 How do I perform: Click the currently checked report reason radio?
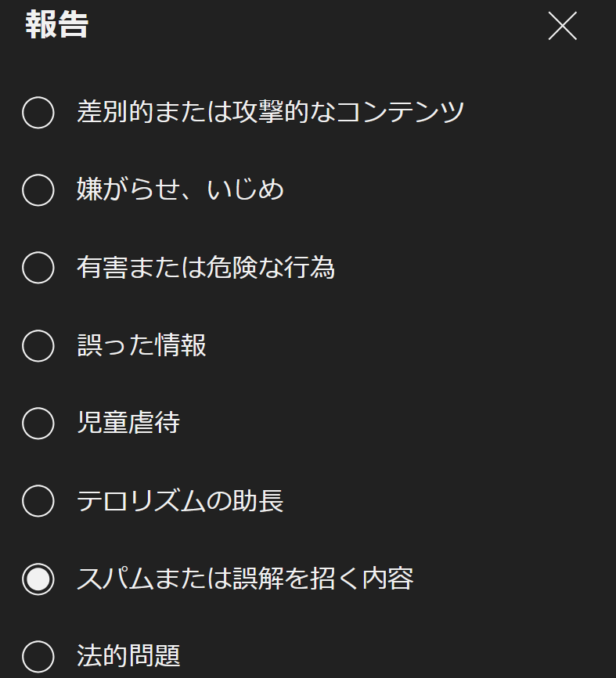(38, 579)
